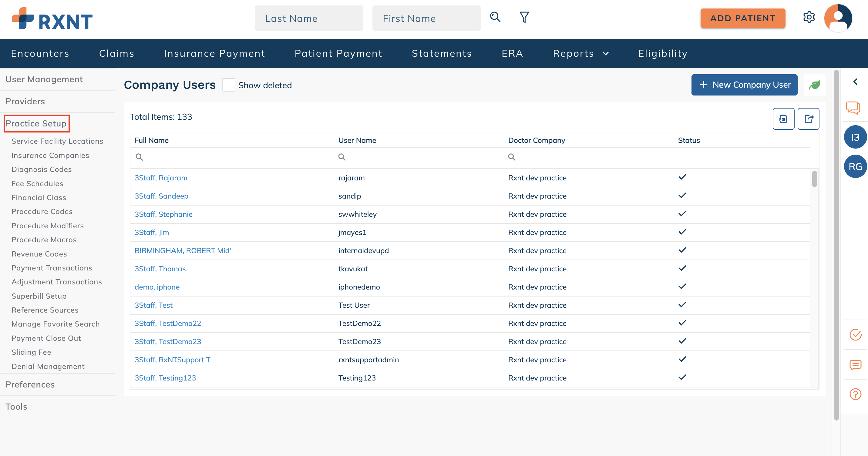Viewport: 868px width, 456px height.
Task: Open user demo, iphone
Action: click(x=157, y=287)
